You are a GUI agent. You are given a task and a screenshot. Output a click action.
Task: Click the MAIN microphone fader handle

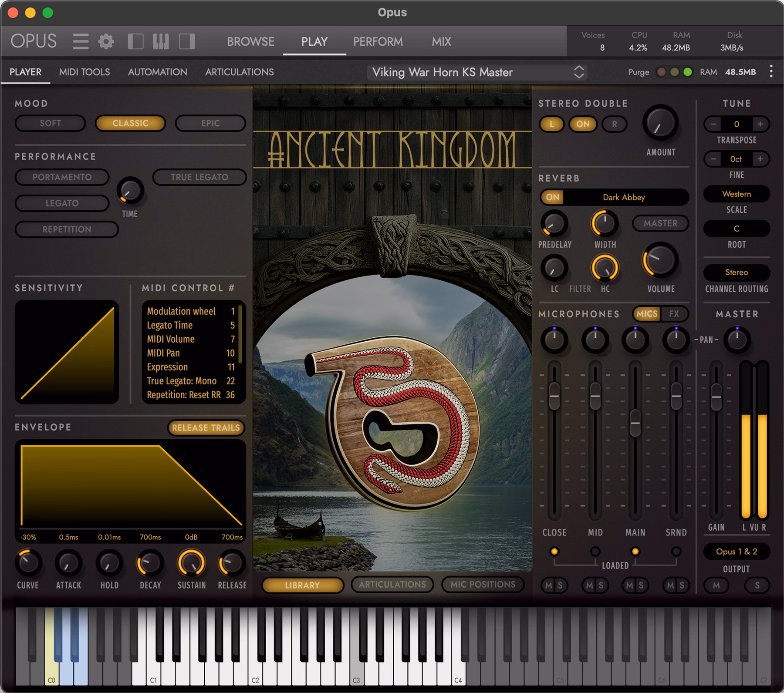(635, 423)
